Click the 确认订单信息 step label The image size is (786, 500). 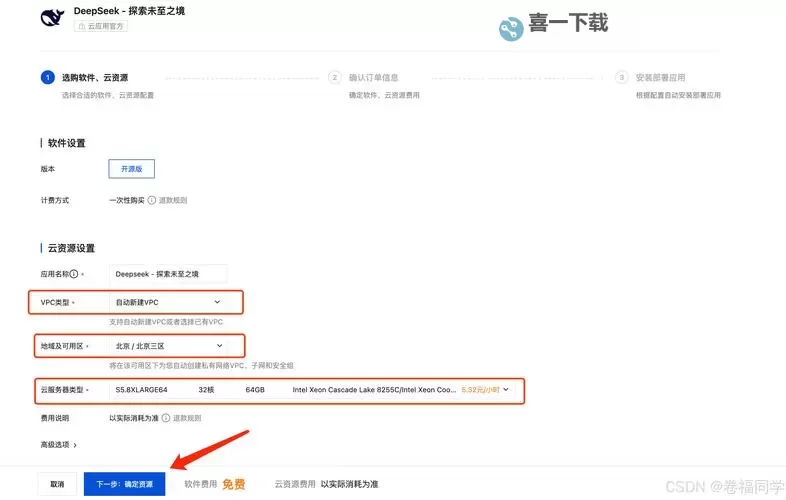point(373,78)
